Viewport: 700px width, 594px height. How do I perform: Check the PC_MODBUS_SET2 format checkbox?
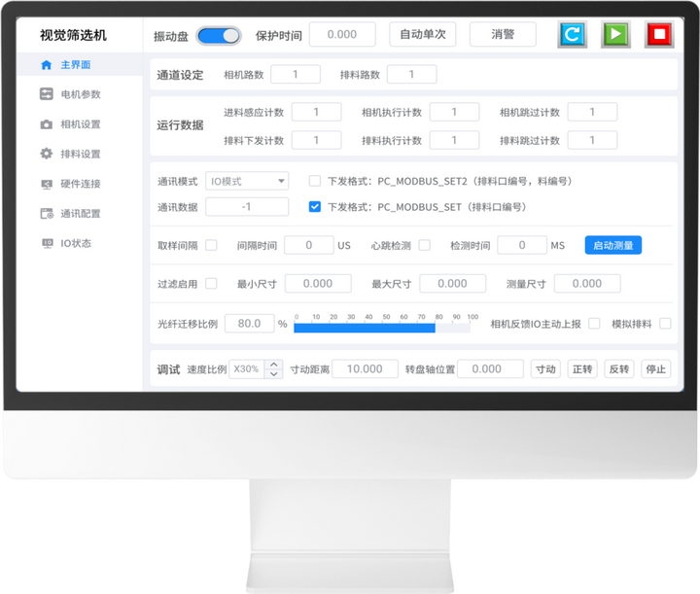tap(315, 181)
